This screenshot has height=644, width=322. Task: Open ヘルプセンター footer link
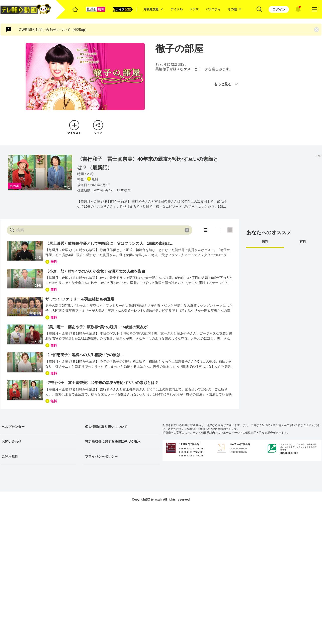38,427
